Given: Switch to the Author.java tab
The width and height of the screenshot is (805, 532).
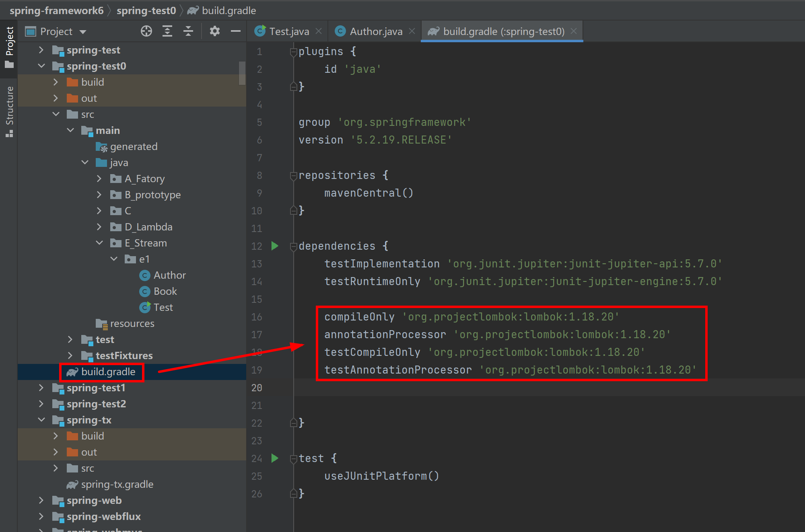Looking at the screenshot, I should pyautogui.click(x=375, y=31).
